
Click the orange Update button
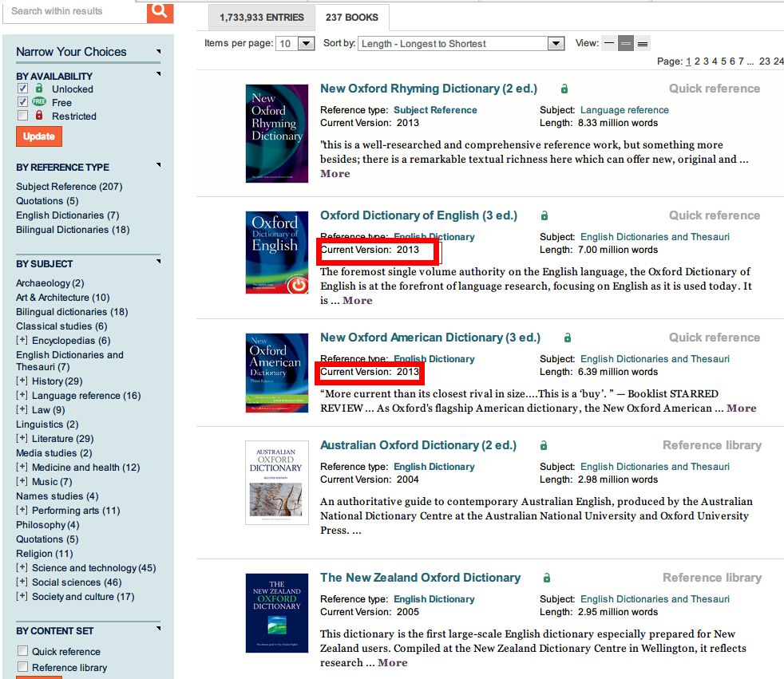(x=39, y=136)
